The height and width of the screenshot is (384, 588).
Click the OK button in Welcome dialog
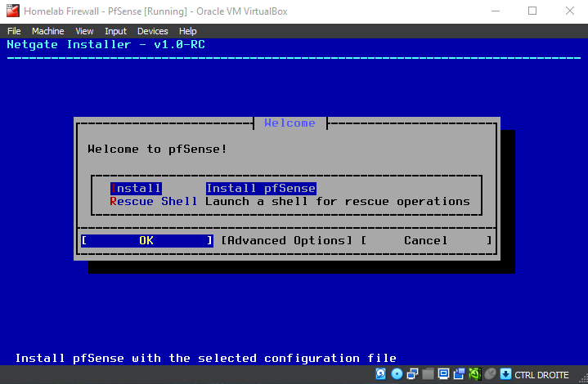click(147, 240)
